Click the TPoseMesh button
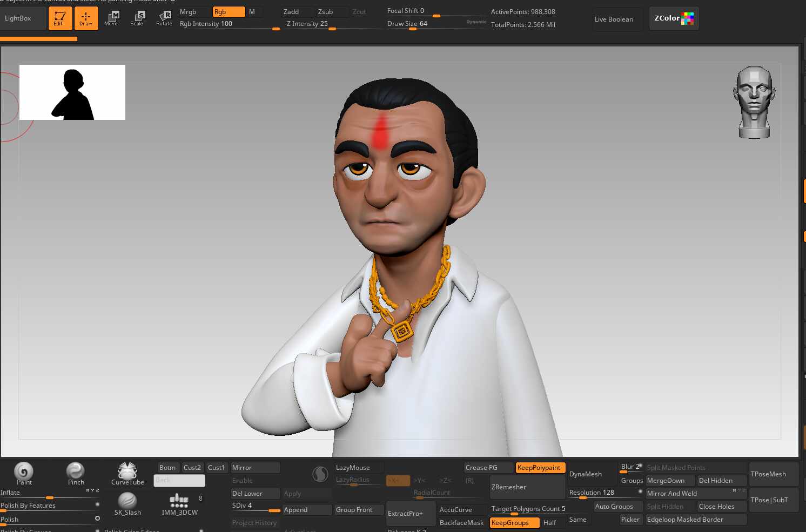This screenshot has width=806, height=532. tap(774, 474)
